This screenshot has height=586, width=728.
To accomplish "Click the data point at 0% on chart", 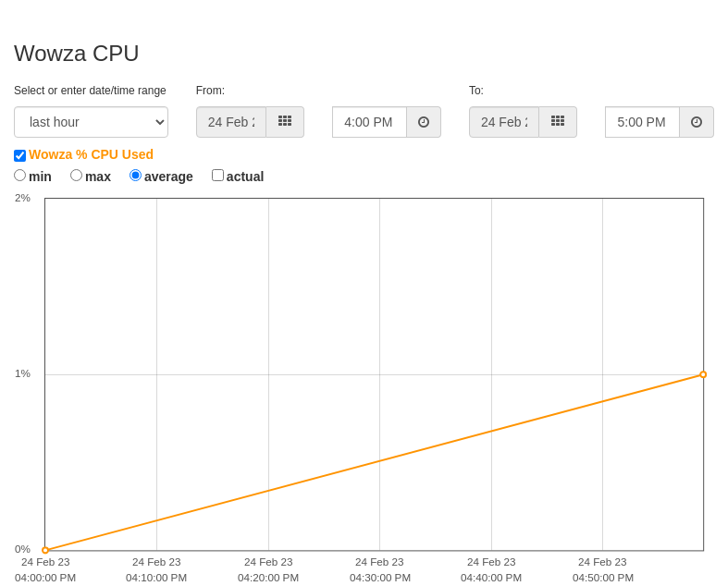I will 45,550.
